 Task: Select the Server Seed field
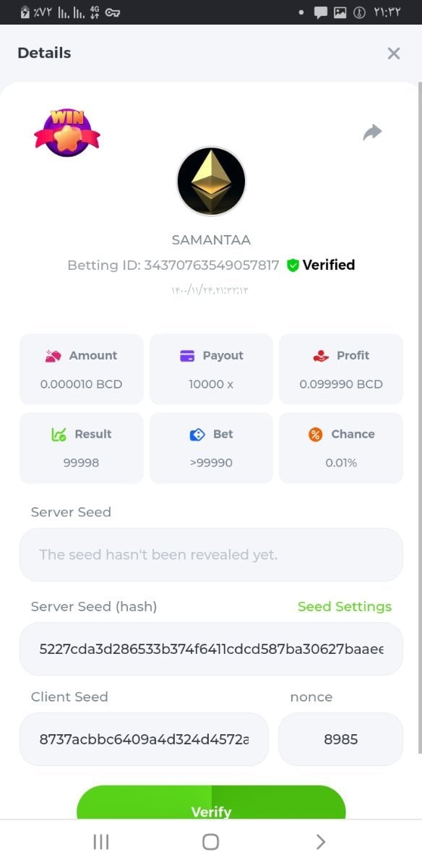click(211, 555)
